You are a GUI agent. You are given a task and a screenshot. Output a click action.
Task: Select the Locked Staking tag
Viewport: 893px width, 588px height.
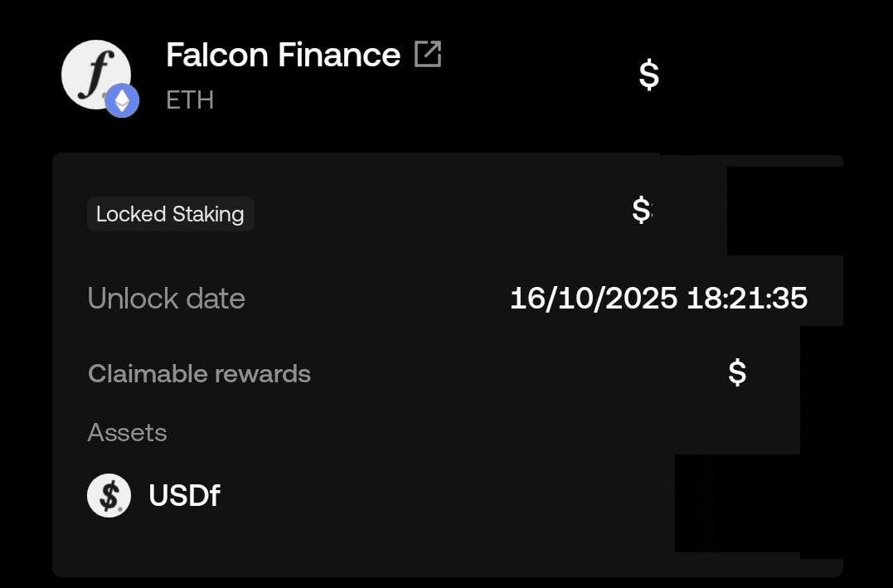click(170, 214)
